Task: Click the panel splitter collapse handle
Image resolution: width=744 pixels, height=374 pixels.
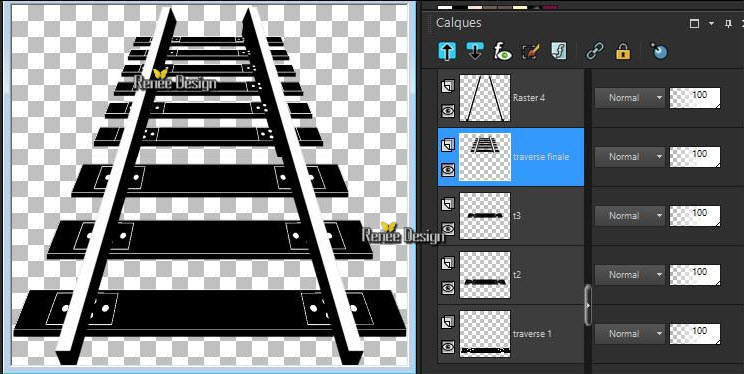Action: 588,305
